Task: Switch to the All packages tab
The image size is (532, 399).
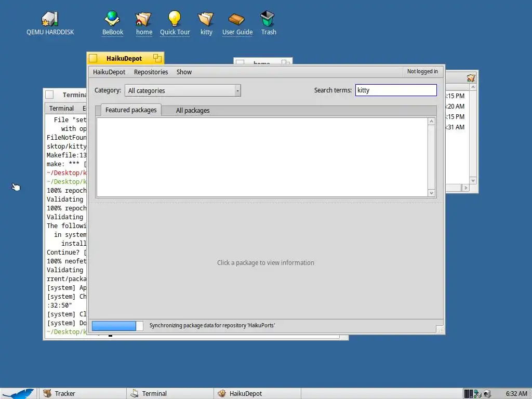Action: pos(193,110)
